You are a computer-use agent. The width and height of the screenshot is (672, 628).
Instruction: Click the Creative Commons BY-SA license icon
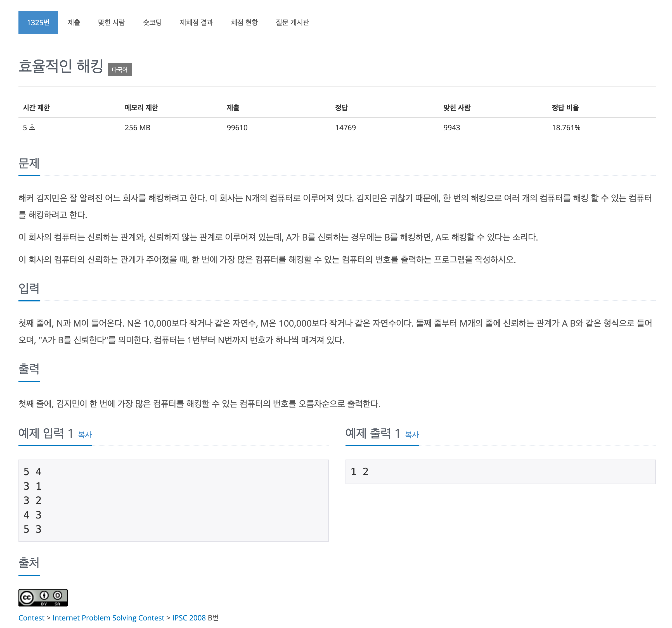pyautogui.click(x=42, y=598)
